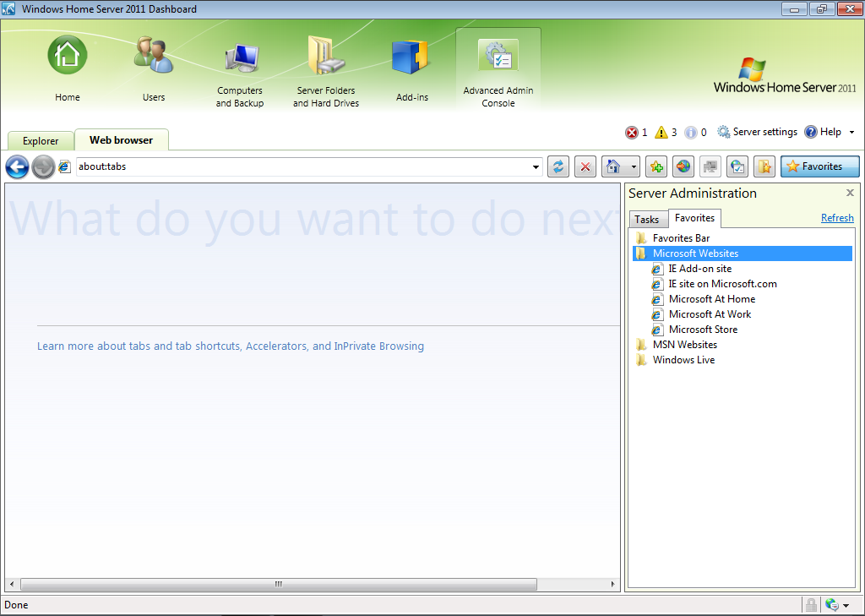Click the greyed-out computers toolbar button
The image size is (865, 616).
point(710,166)
